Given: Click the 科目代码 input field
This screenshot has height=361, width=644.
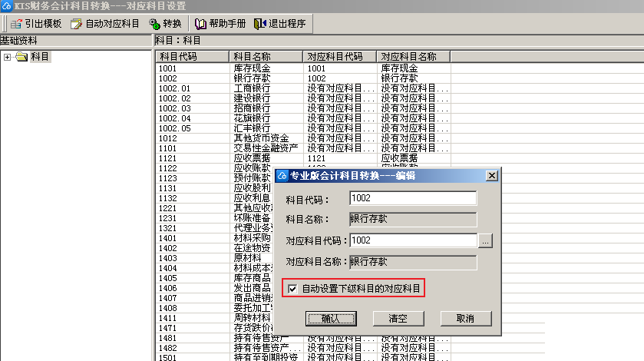Looking at the screenshot, I should tap(412, 199).
